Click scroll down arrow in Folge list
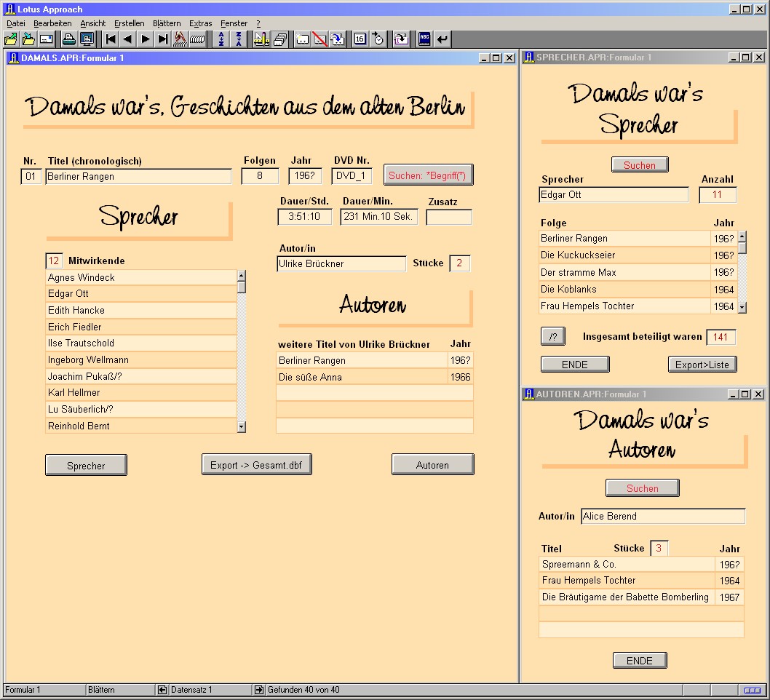Screen dimensions: 770x700 (742, 308)
